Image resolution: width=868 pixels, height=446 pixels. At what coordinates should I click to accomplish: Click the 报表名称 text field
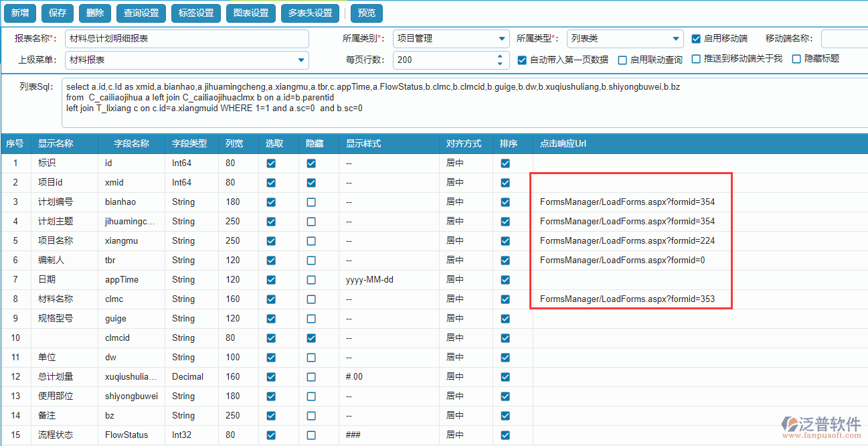(x=187, y=39)
